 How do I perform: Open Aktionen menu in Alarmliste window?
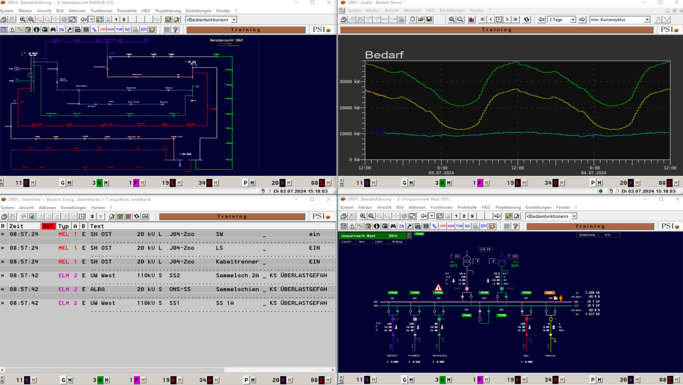click(x=47, y=208)
